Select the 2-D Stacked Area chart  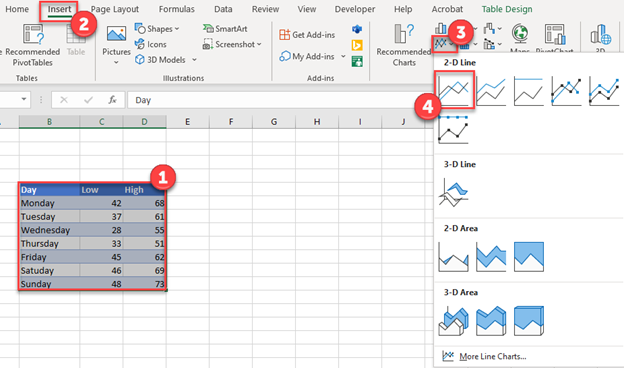pos(491,257)
